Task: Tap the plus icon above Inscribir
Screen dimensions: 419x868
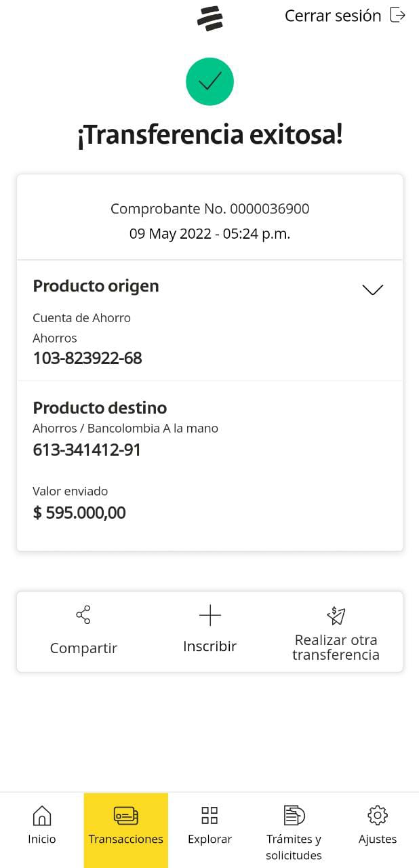Action: tap(210, 615)
